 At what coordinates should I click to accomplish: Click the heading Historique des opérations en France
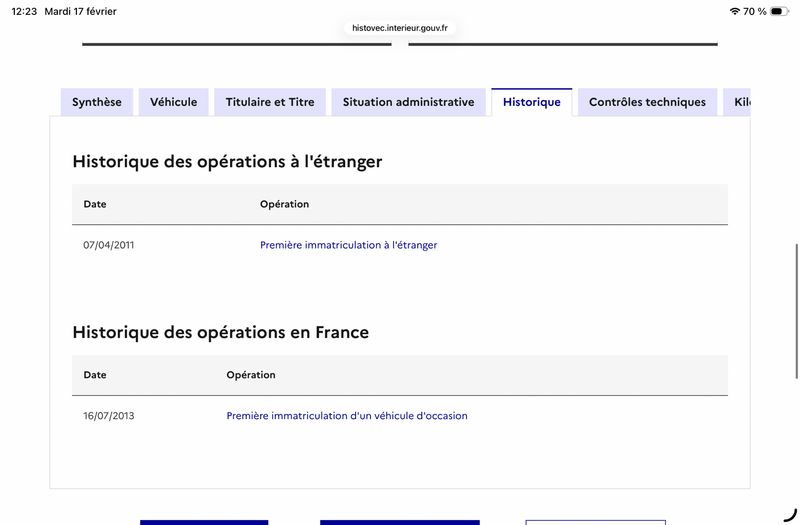click(x=220, y=333)
